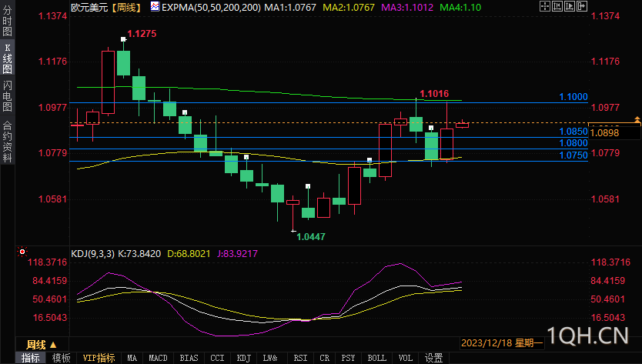642x364 pixels.
Task: Apply the PSY indicator
Action: point(348,358)
